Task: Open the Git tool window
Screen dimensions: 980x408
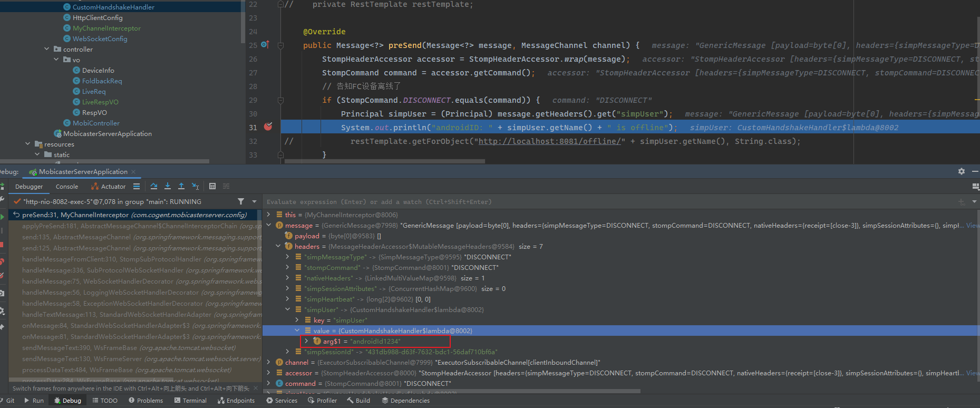Action: pos(7,401)
